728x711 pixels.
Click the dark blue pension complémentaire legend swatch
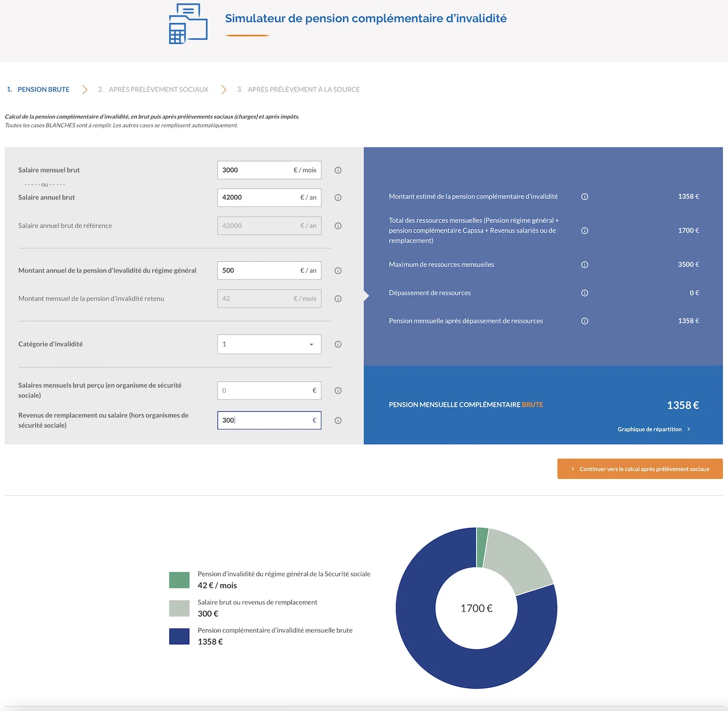[179, 636]
